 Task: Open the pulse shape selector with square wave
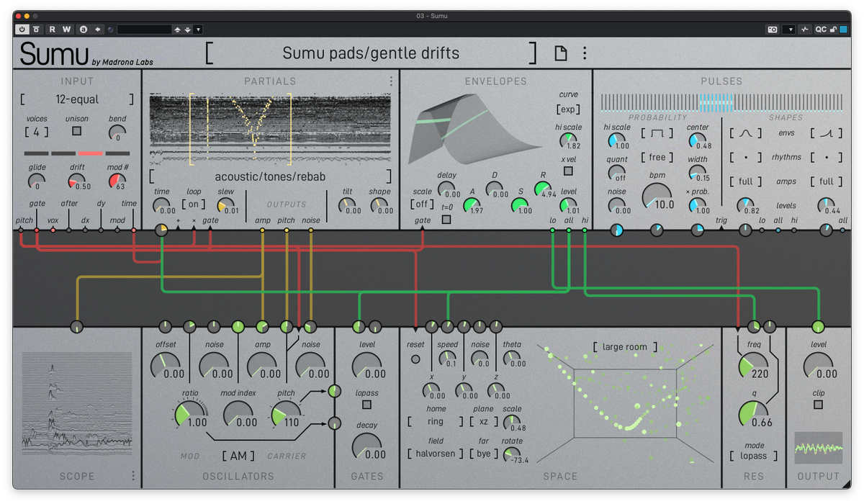(657, 133)
